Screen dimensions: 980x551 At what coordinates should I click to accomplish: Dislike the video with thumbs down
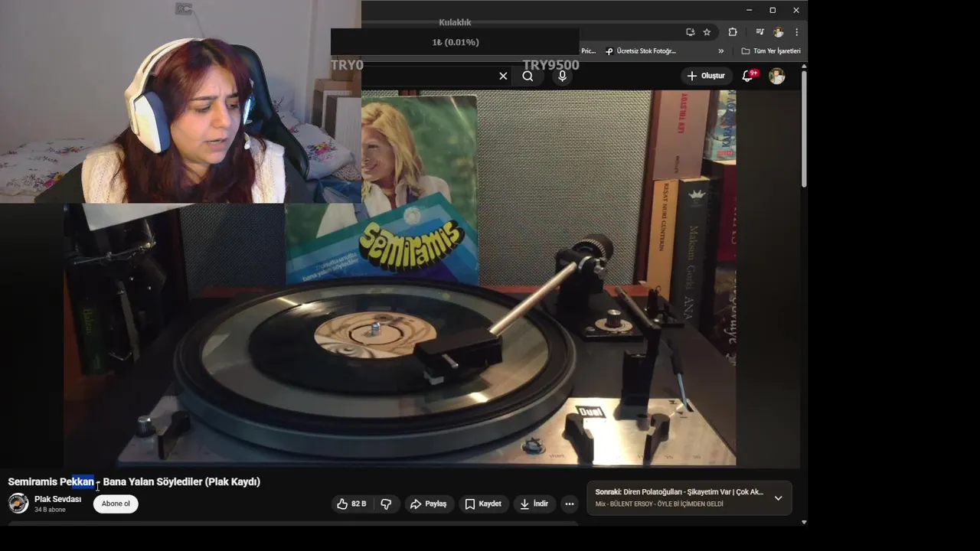point(386,504)
